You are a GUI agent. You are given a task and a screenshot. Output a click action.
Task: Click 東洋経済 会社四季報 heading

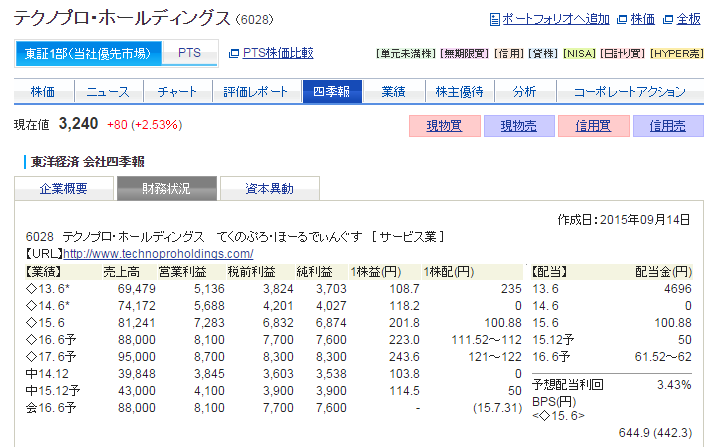pos(87,162)
